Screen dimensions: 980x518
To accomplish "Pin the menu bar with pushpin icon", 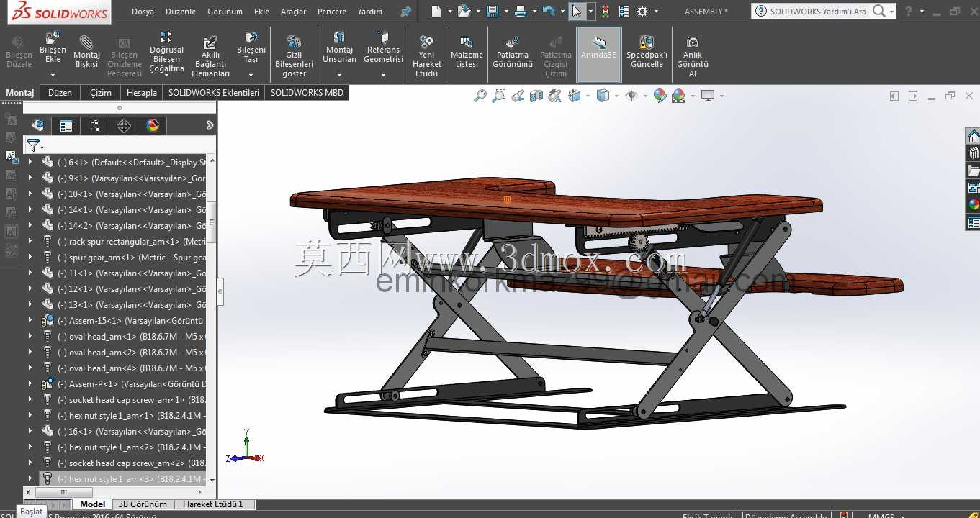I will pos(406,12).
